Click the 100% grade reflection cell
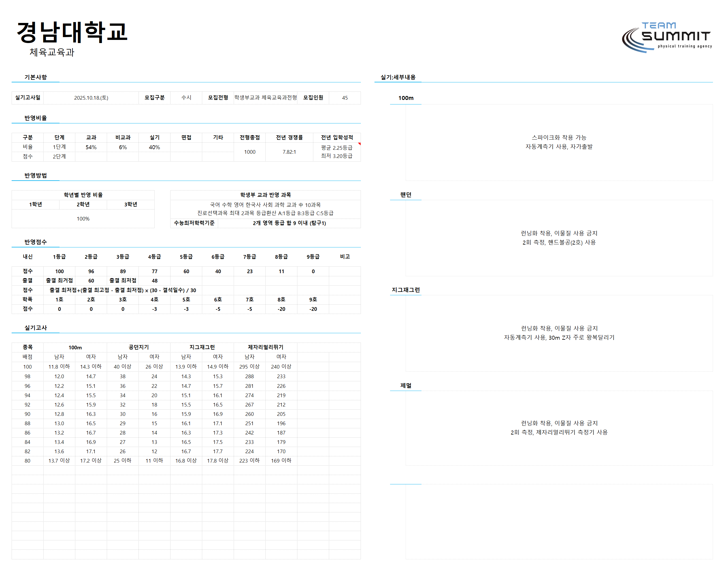 [x=83, y=219]
